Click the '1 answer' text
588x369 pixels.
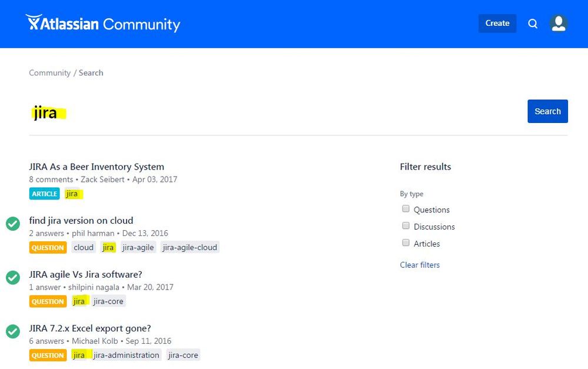point(45,287)
